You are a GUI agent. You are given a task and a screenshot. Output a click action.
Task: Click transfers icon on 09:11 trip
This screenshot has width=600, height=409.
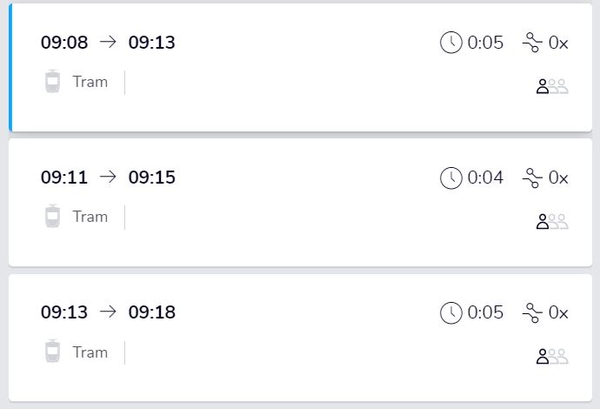pos(532,178)
